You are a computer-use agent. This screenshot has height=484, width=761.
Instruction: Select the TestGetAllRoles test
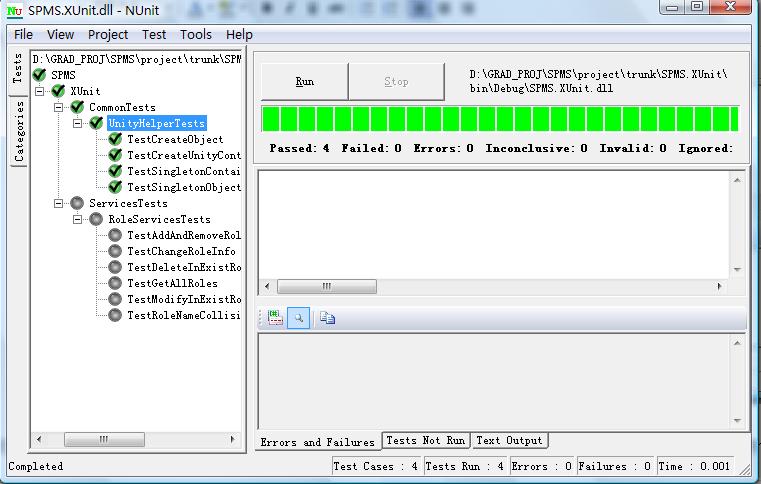[172, 284]
